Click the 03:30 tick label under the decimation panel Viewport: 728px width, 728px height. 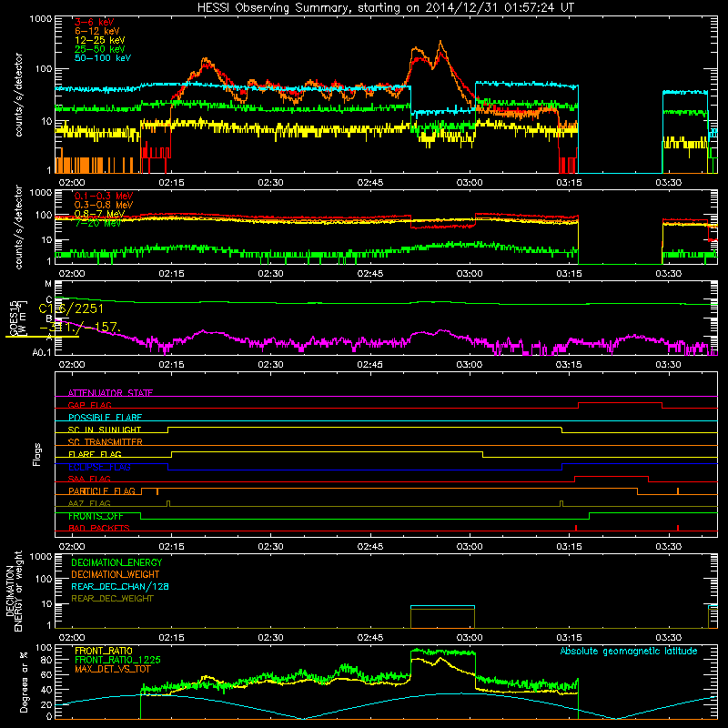[x=669, y=638]
